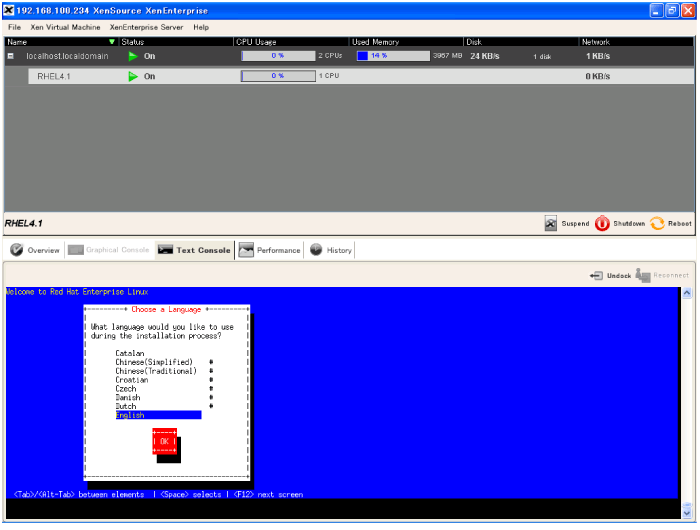Minimize the XenEnterprise window
Viewport: 700px width, 530px height.
[x=656, y=11]
